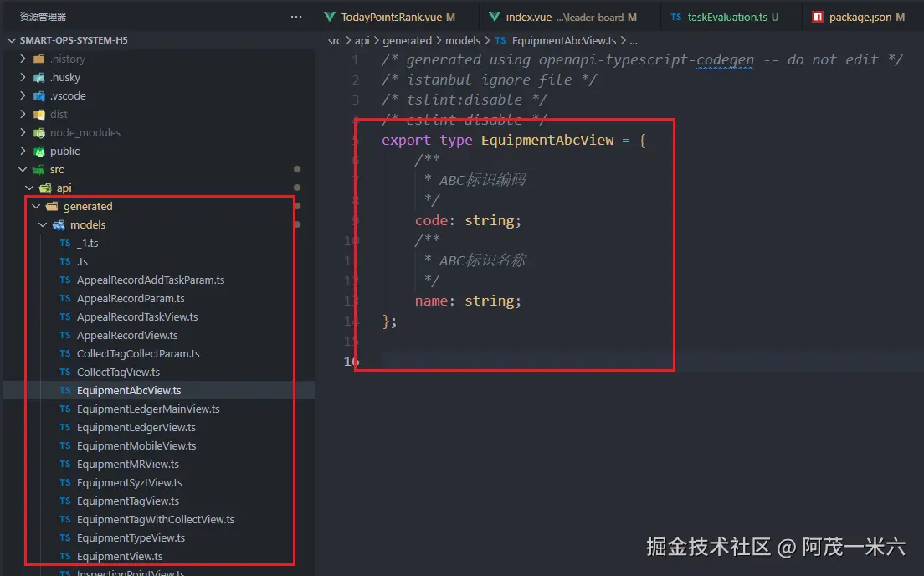Click the src folder icon
Viewport: 924px width, 576px height.
38,169
